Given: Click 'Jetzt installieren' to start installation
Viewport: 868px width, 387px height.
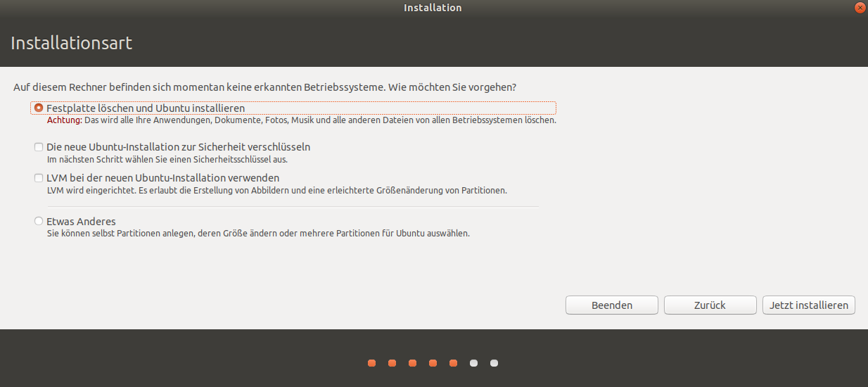Looking at the screenshot, I should point(809,305).
